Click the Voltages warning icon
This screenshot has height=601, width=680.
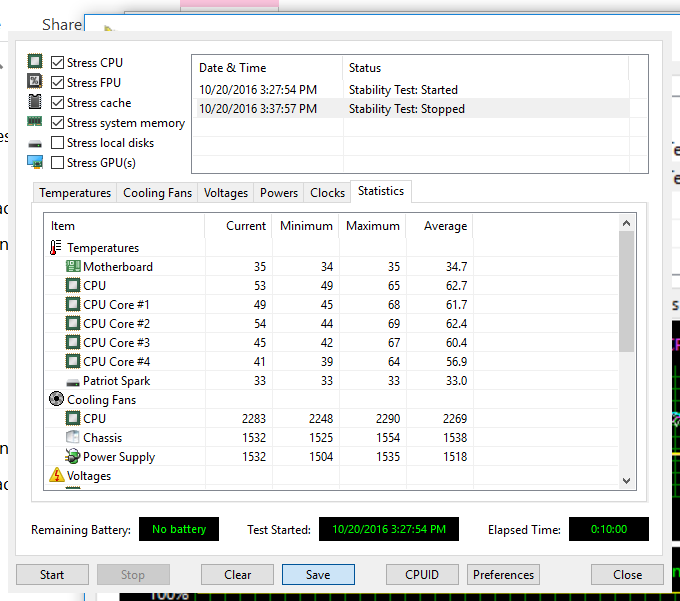coord(57,475)
